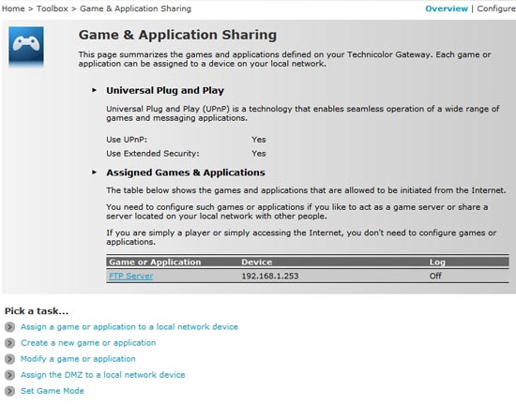Click arrow icon beside Set Game Mode

coord(10,391)
